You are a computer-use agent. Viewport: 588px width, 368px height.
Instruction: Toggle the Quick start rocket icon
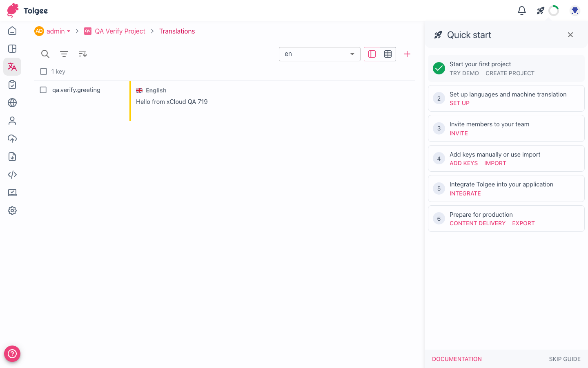tap(540, 11)
